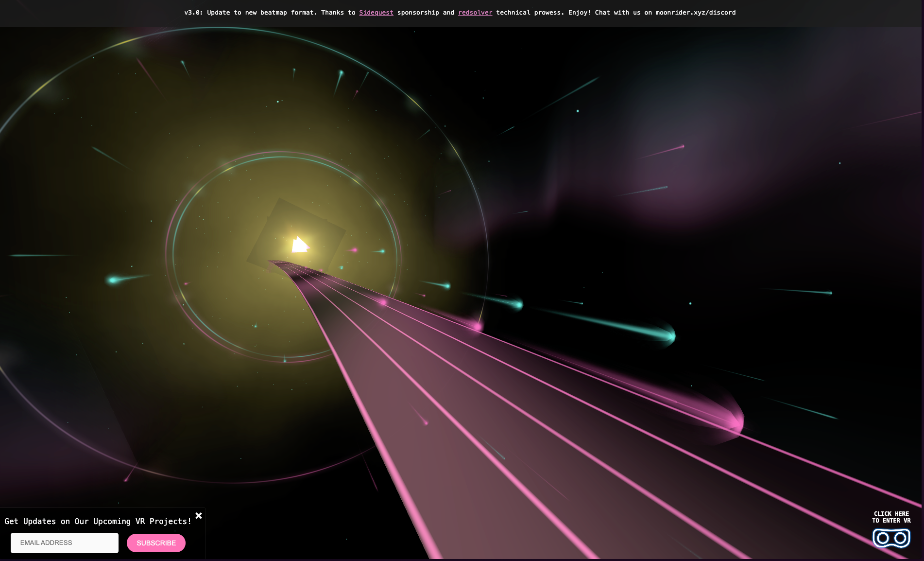The image size is (924, 561).
Task: Close the email updates popup
Action: pyautogui.click(x=199, y=516)
